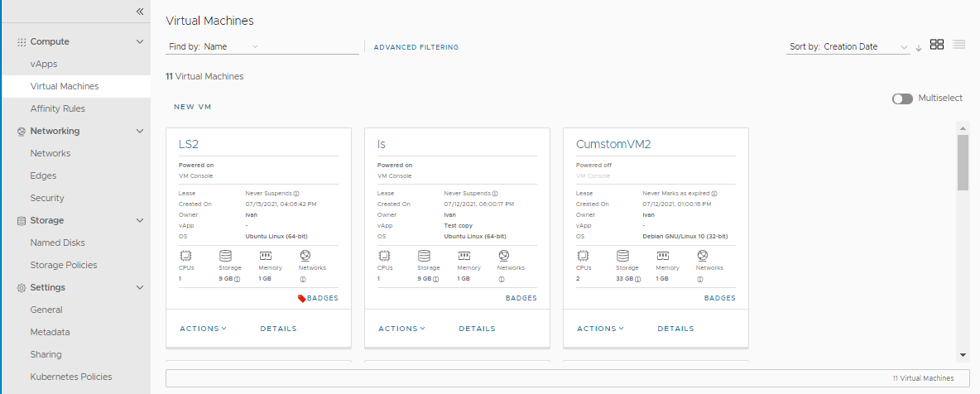
Task: Click the CPUs icon on CumstomVM2 card
Action: pyautogui.click(x=583, y=256)
